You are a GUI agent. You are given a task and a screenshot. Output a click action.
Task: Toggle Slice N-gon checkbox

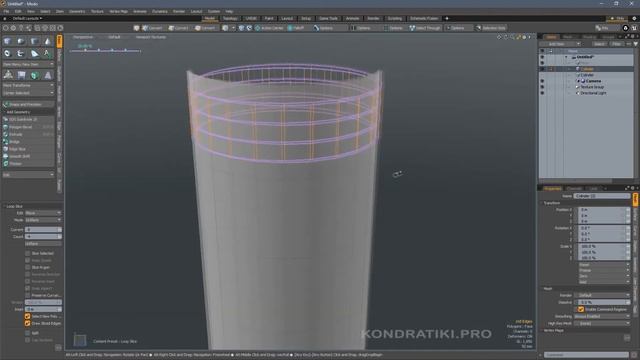(28, 267)
